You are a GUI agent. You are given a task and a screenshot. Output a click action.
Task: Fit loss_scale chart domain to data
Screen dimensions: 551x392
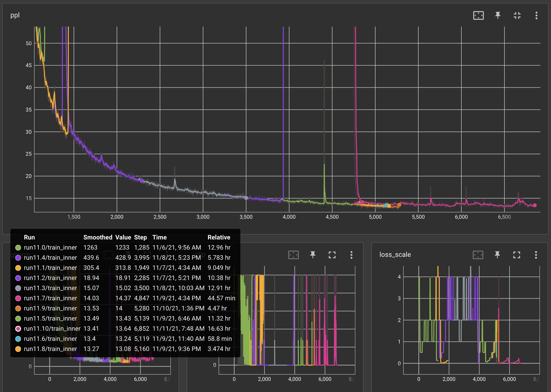pyautogui.click(x=478, y=255)
